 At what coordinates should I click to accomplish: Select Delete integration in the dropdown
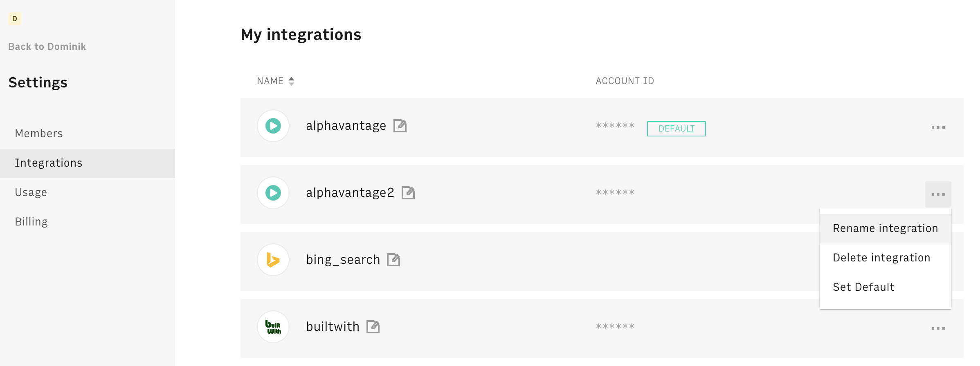coord(881,258)
